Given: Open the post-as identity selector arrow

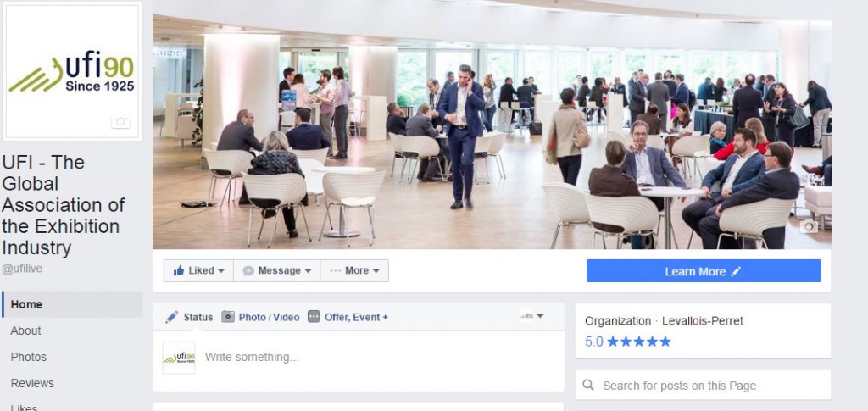Looking at the screenshot, I should point(540,316).
